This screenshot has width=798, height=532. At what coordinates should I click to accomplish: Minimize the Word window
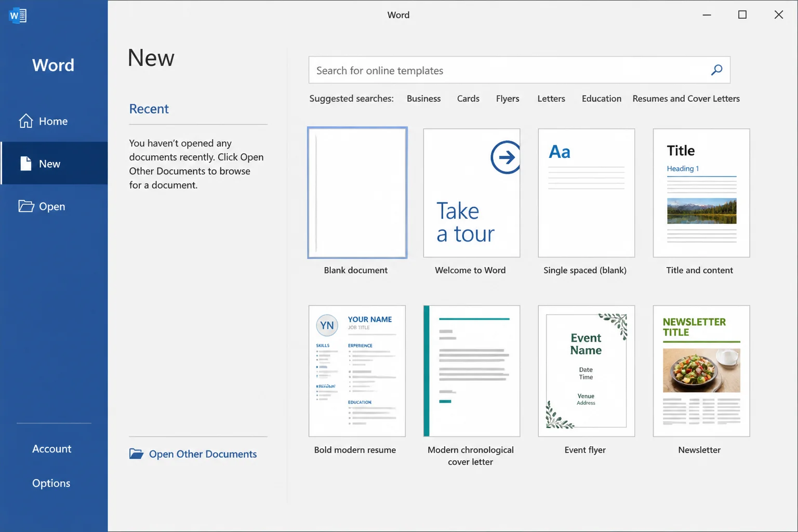click(707, 15)
